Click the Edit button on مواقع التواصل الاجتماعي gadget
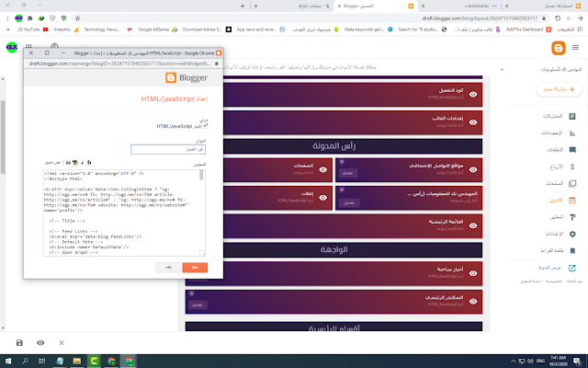Screen dimensions: 588x368 (x=347, y=173)
